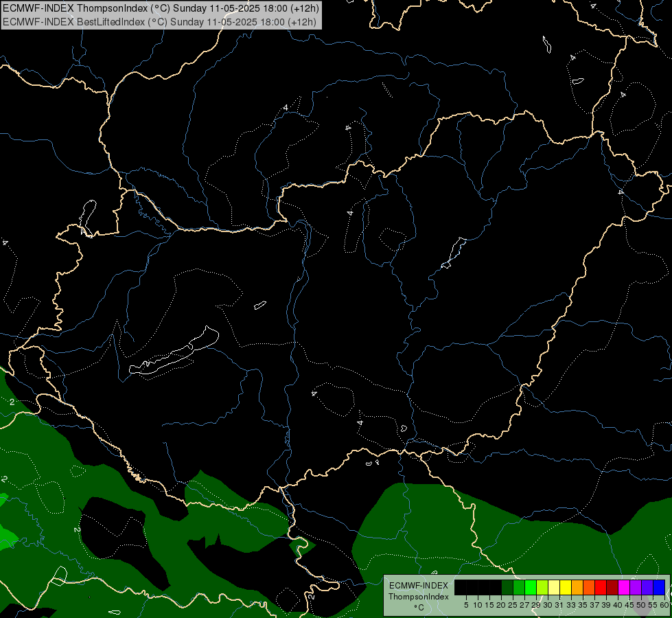Click the blue legend swatch for 55-60

click(659, 587)
